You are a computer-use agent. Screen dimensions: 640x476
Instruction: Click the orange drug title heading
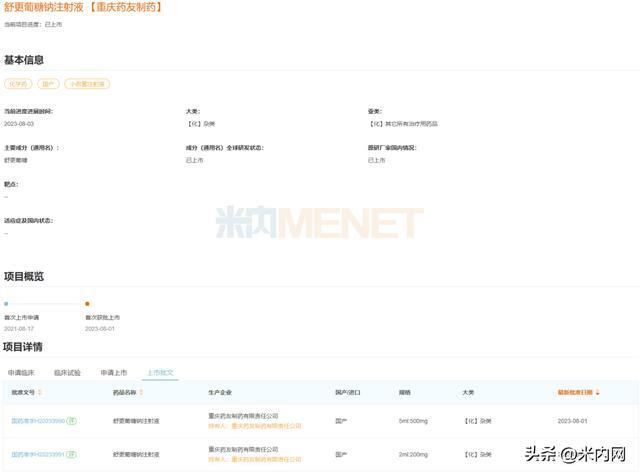point(83,7)
